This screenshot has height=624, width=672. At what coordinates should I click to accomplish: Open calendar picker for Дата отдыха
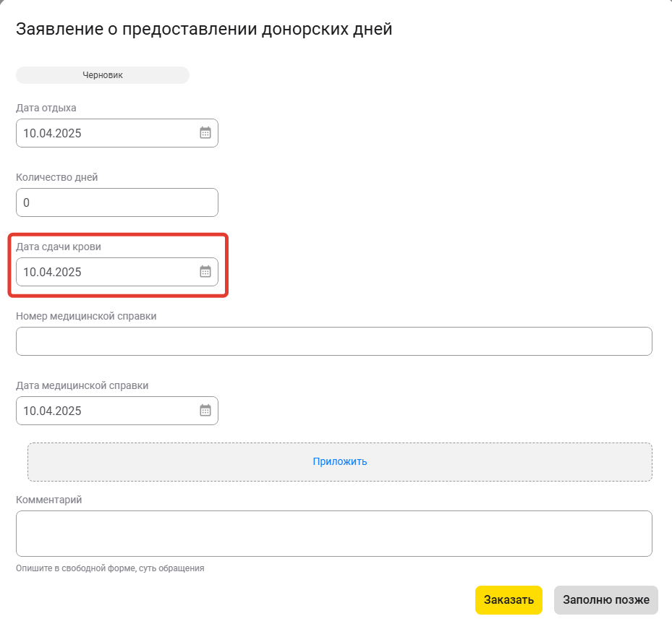tap(205, 133)
